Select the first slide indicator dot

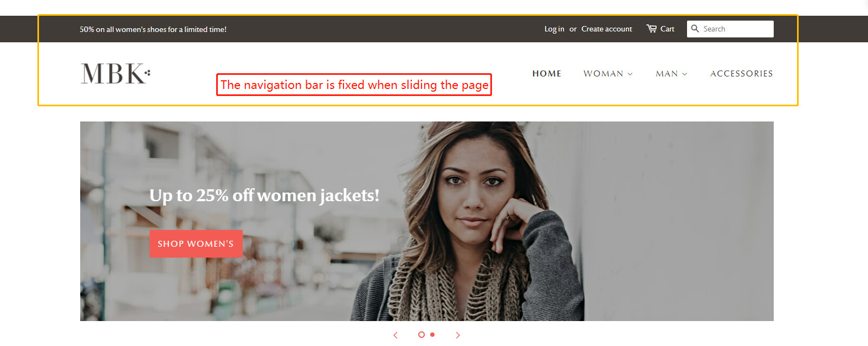[x=422, y=335]
